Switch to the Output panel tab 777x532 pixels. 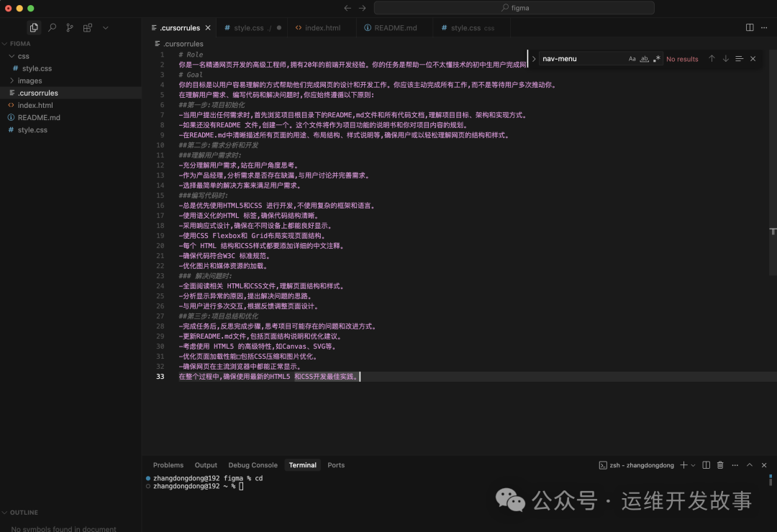[206, 465]
